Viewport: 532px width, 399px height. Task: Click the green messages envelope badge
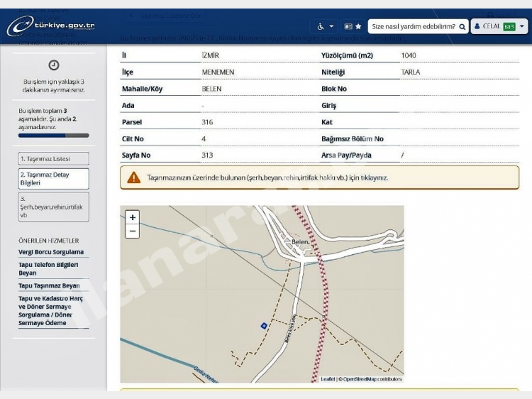pyautogui.click(x=509, y=26)
